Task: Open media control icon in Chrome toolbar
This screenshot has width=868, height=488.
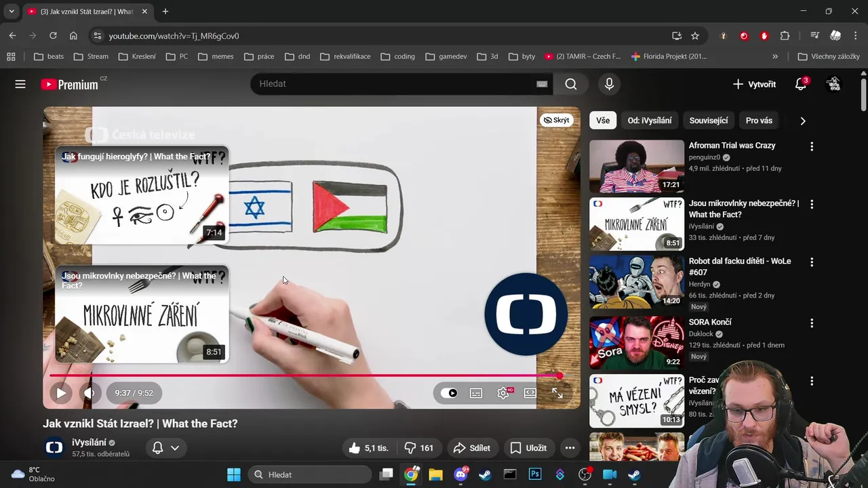Action: 815,36
